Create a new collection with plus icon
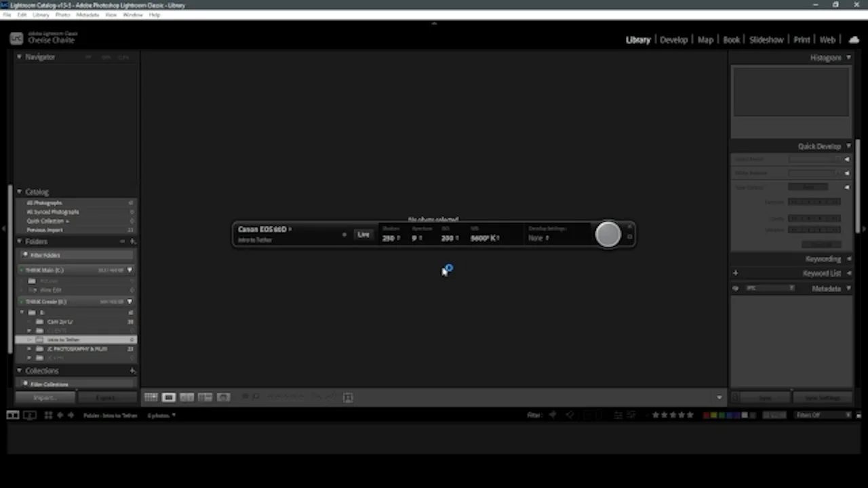The height and width of the screenshot is (488, 868). pos(133,371)
